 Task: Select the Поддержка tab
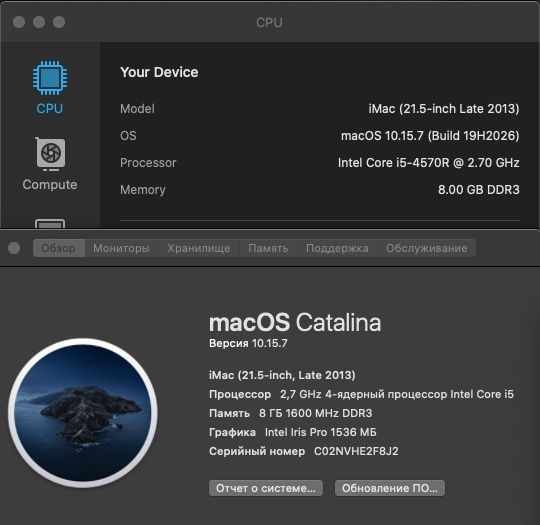point(337,248)
